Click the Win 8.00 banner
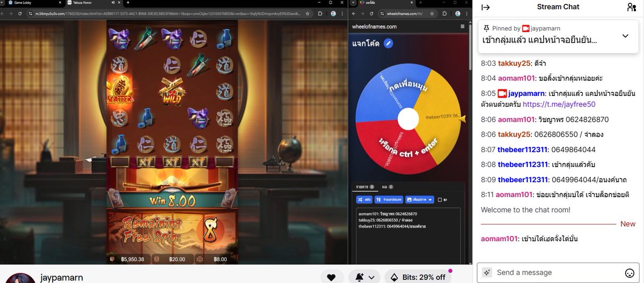The width and height of the screenshot is (644, 283). 171,201
